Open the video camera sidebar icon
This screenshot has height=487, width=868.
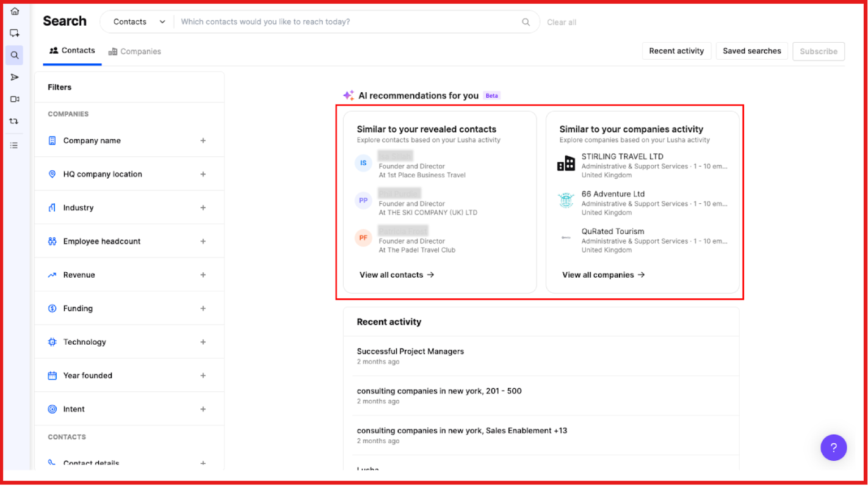pos(15,99)
